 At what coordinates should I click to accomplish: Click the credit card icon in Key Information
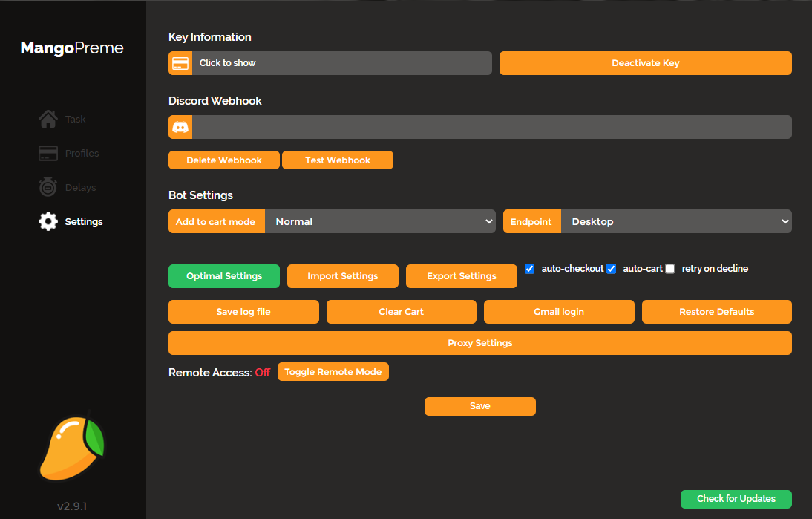coord(180,63)
